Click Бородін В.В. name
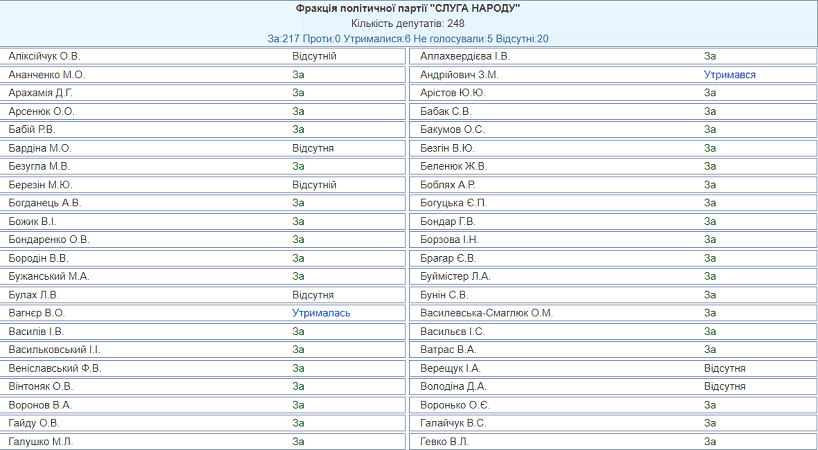Screen dimensions: 818x450 point(38,258)
